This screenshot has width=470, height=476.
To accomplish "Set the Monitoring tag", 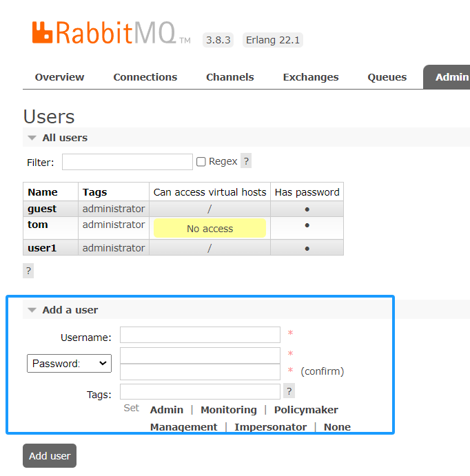I will pyautogui.click(x=229, y=410).
